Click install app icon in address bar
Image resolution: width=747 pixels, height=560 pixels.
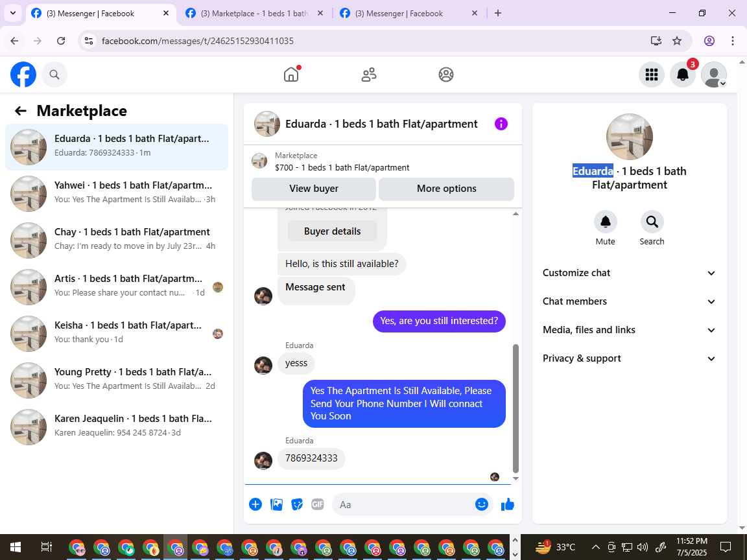(656, 41)
